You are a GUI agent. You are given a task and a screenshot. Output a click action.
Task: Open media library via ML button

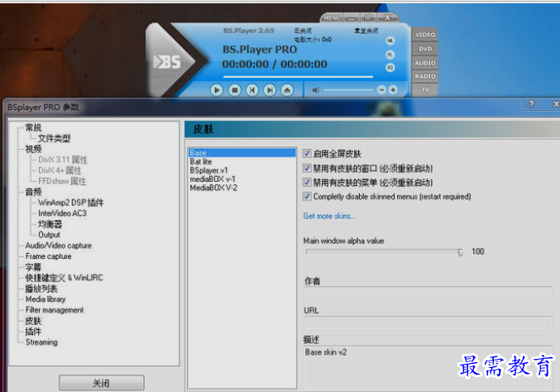pyautogui.click(x=390, y=41)
